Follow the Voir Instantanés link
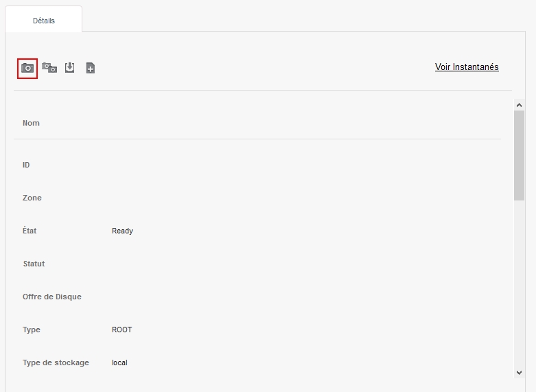Image resolution: width=536 pixels, height=392 pixels. point(467,67)
